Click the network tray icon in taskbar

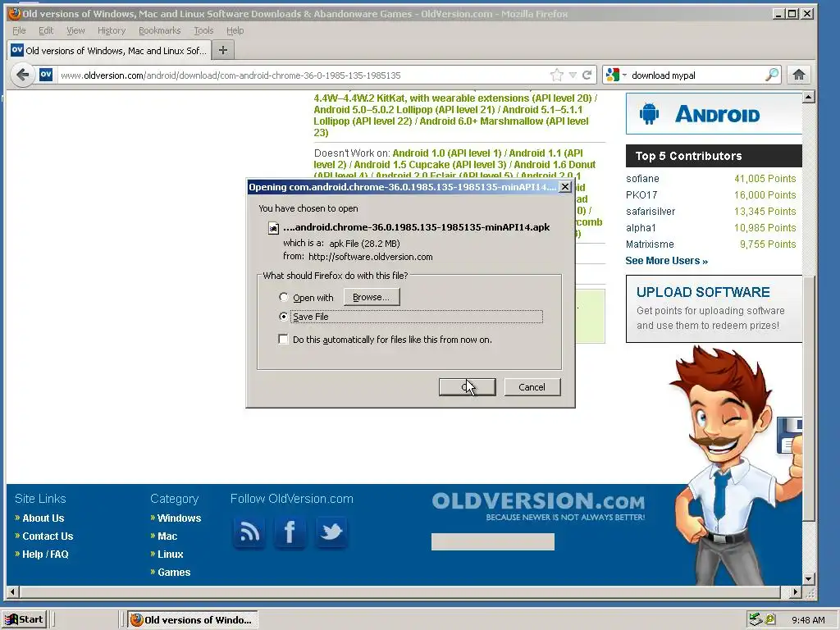click(756, 619)
